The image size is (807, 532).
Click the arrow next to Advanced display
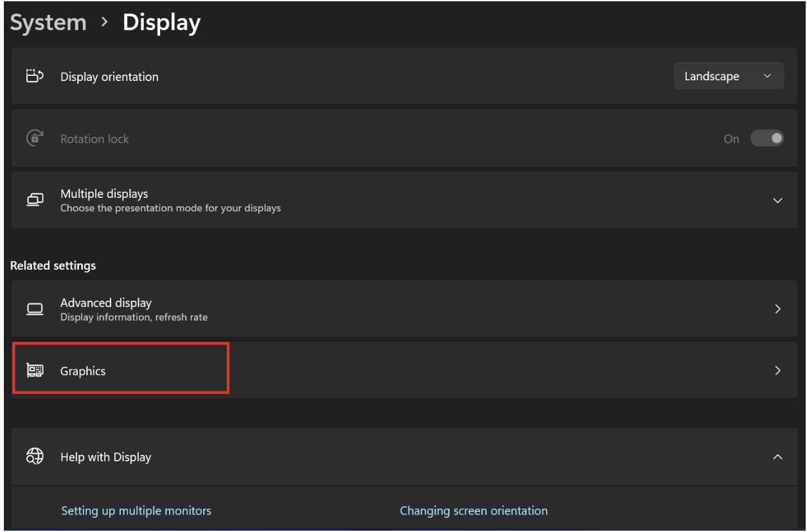coord(777,308)
